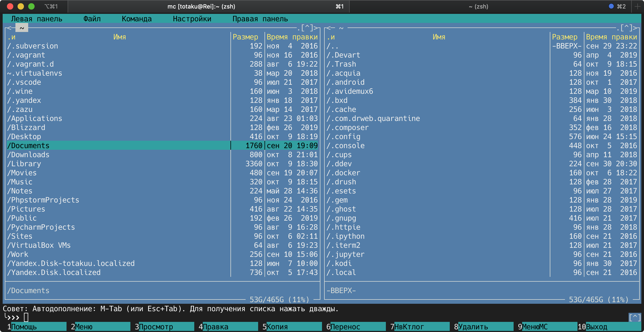Screen dimensions: 644x332
Task: Click the 10Выход function key button
Action: (x=609, y=327)
